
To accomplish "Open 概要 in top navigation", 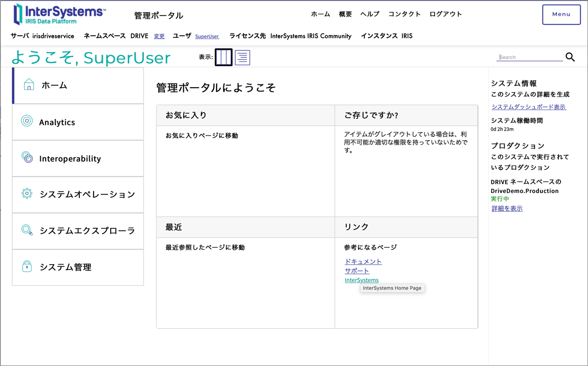I will 345,14.
